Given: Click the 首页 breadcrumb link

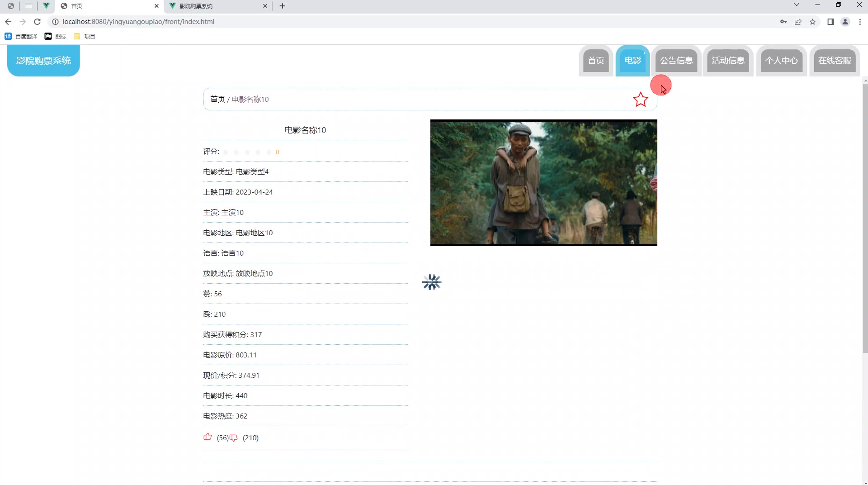Looking at the screenshot, I should (217, 99).
